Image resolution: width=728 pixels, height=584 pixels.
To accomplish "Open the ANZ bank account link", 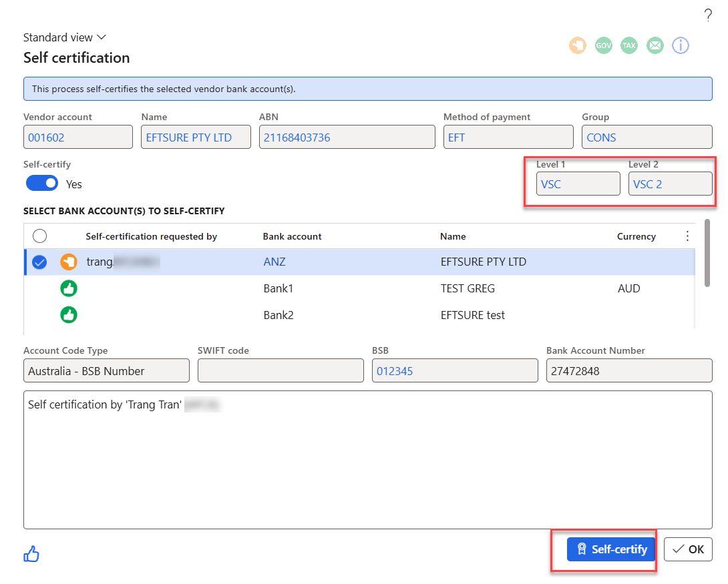I will pos(275,262).
